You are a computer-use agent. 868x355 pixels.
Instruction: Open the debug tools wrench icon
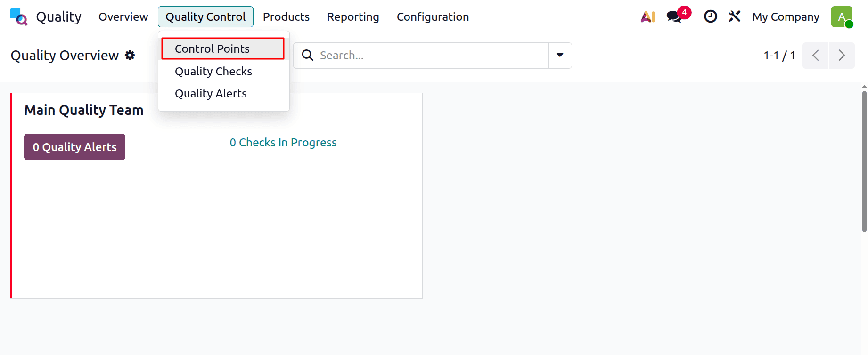point(735,17)
